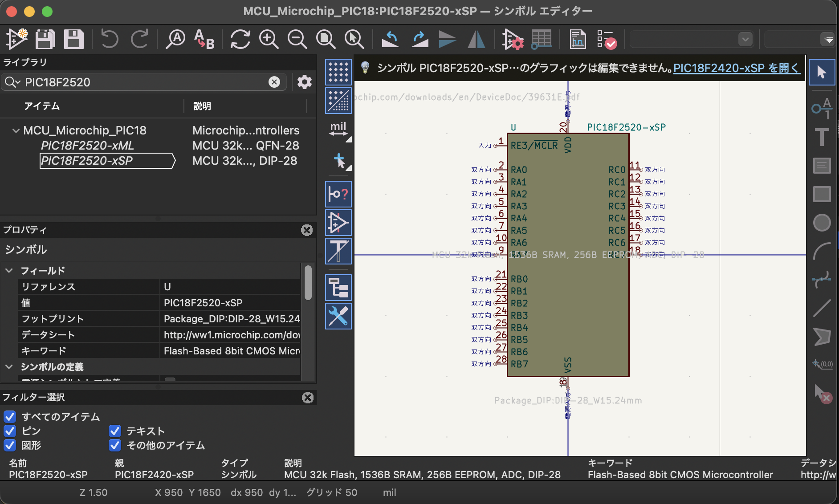839x504 pixels.
Task: Mirror selection horizontally
Action: click(476, 39)
